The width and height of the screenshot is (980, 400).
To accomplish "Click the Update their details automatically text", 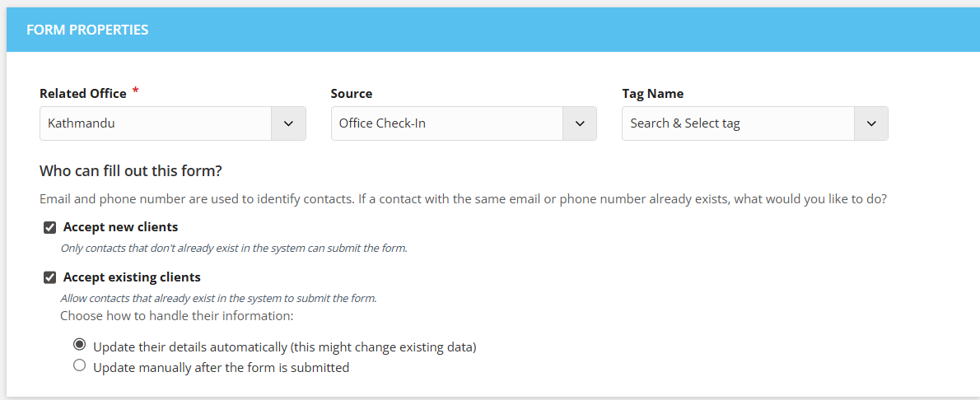I will pyautogui.click(x=285, y=347).
